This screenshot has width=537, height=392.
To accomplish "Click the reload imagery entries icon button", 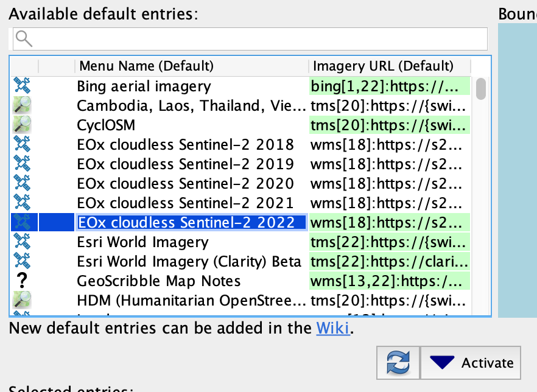I will pyautogui.click(x=398, y=363).
